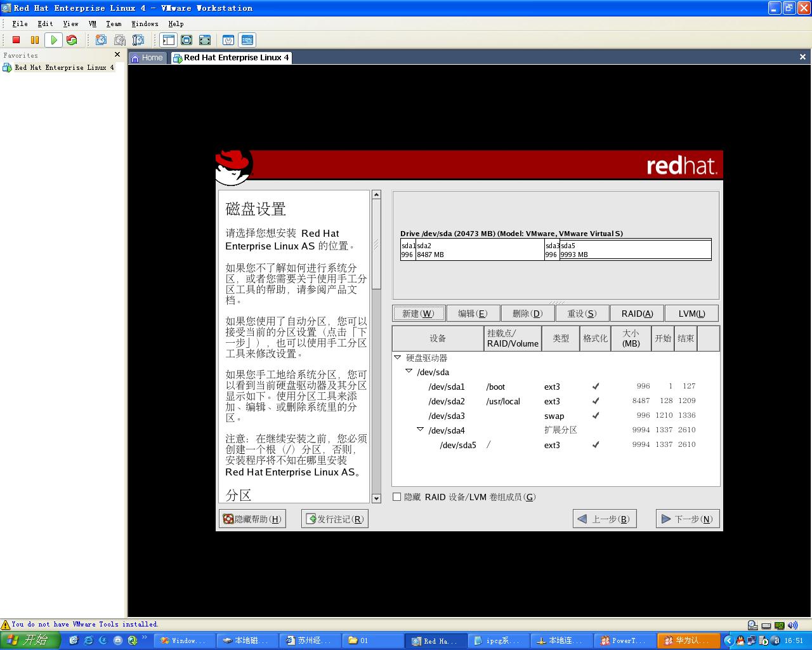The width and height of the screenshot is (812, 650).
Task: Enable the hide RAID device/LVM members checkbox
Action: tap(397, 497)
